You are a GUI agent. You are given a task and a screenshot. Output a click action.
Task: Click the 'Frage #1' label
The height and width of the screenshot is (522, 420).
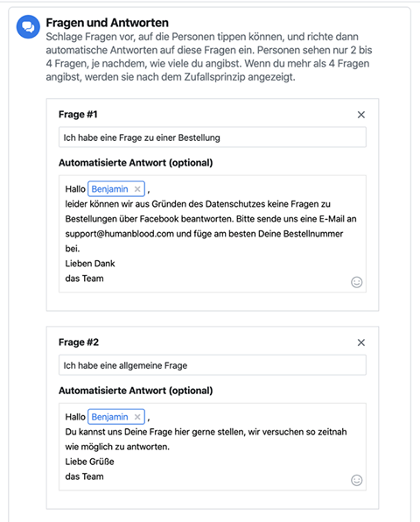click(78, 115)
